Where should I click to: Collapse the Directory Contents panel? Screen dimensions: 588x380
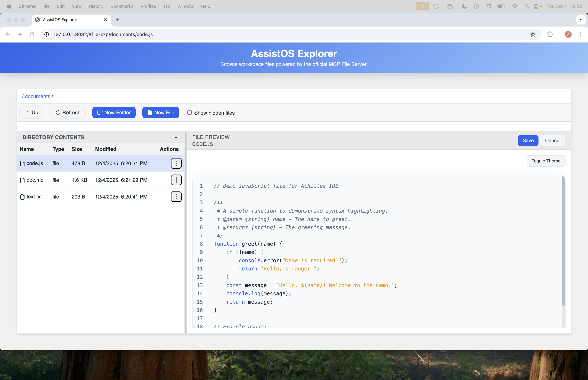click(x=176, y=137)
